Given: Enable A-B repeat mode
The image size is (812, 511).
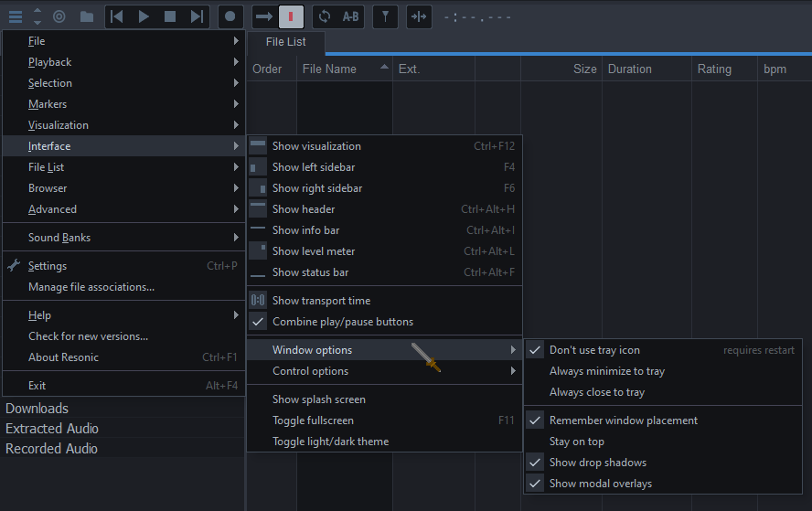Looking at the screenshot, I should [351, 16].
